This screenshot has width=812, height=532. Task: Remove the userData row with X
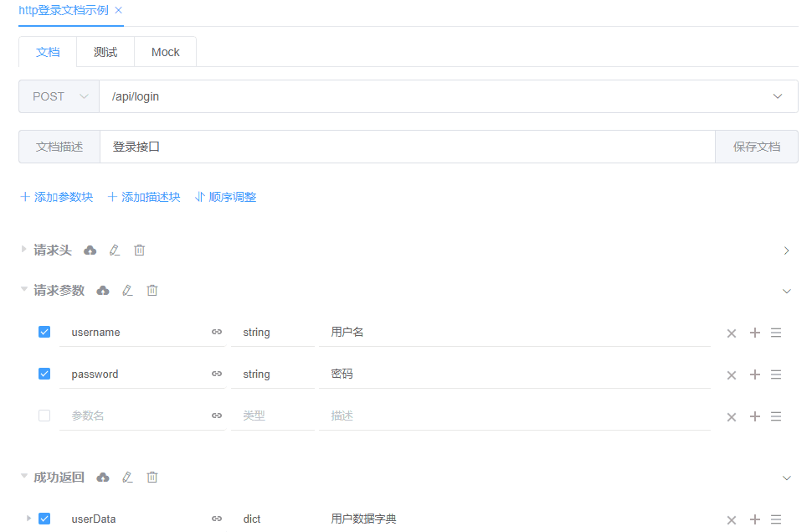pyautogui.click(x=731, y=520)
